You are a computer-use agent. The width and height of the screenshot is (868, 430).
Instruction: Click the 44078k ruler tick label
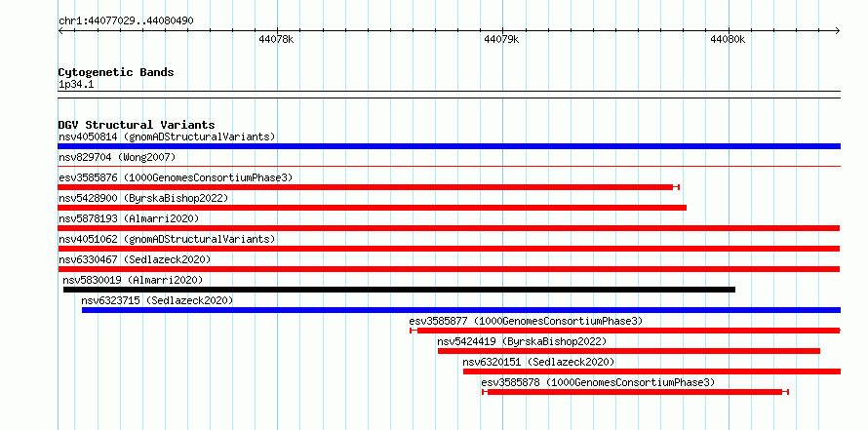click(276, 39)
